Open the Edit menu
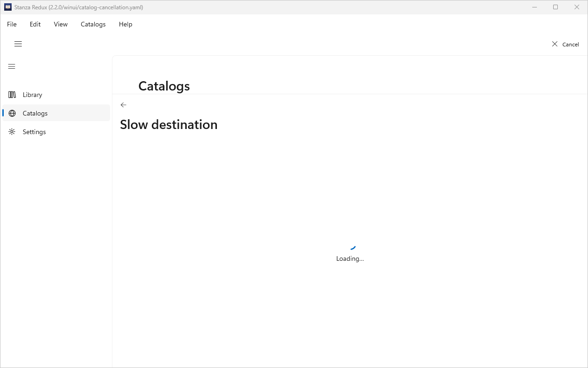 click(x=35, y=24)
